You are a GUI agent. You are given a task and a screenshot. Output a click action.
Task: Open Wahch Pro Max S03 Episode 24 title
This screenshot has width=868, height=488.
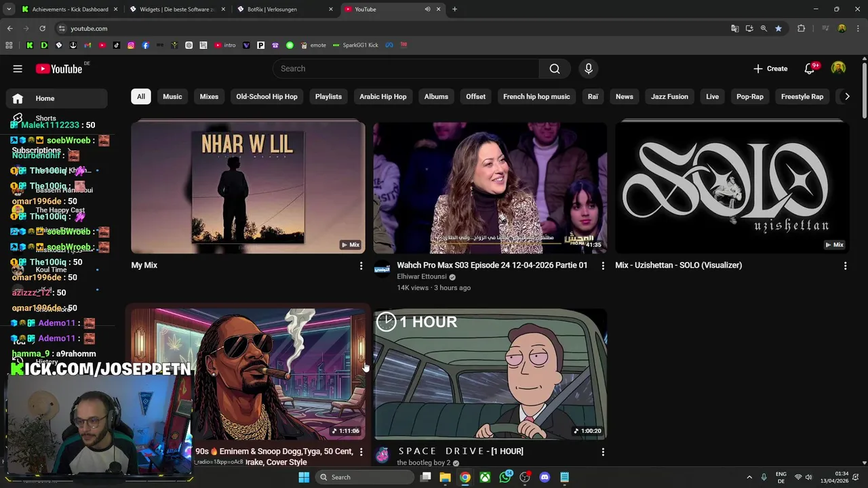pos(492,265)
